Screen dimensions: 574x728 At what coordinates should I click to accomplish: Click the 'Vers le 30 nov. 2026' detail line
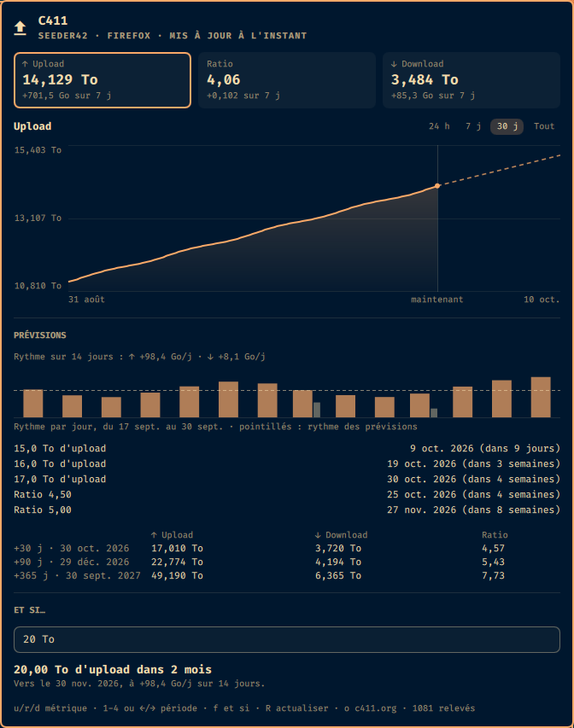(x=139, y=684)
